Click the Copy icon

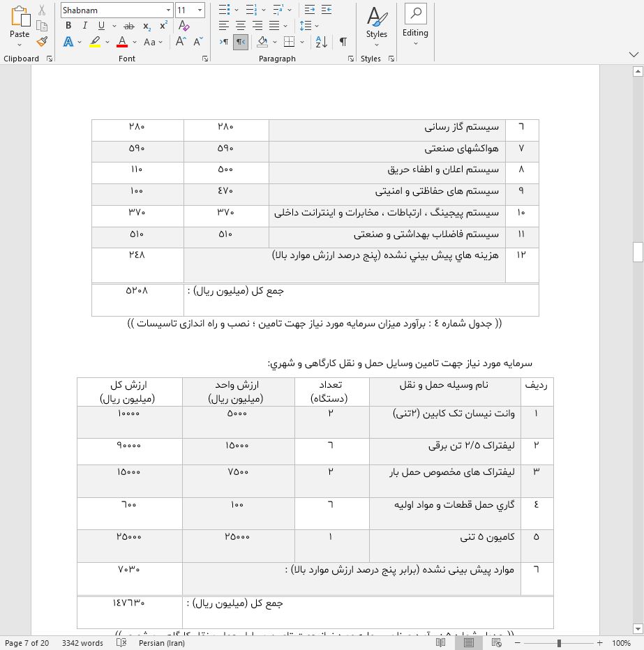click(42, 26)
